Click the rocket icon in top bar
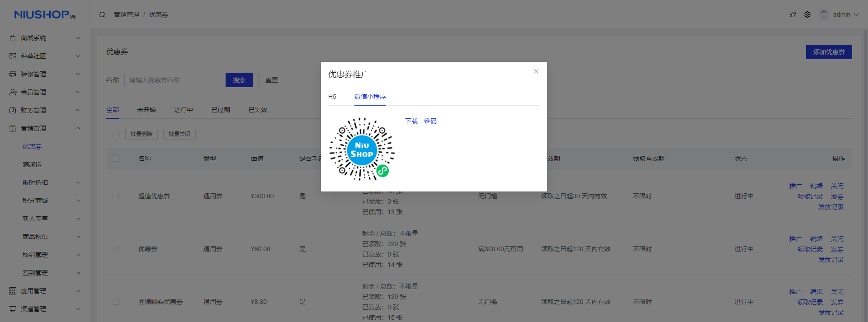This screenshot has height=322, width=868. click(793, 14)
